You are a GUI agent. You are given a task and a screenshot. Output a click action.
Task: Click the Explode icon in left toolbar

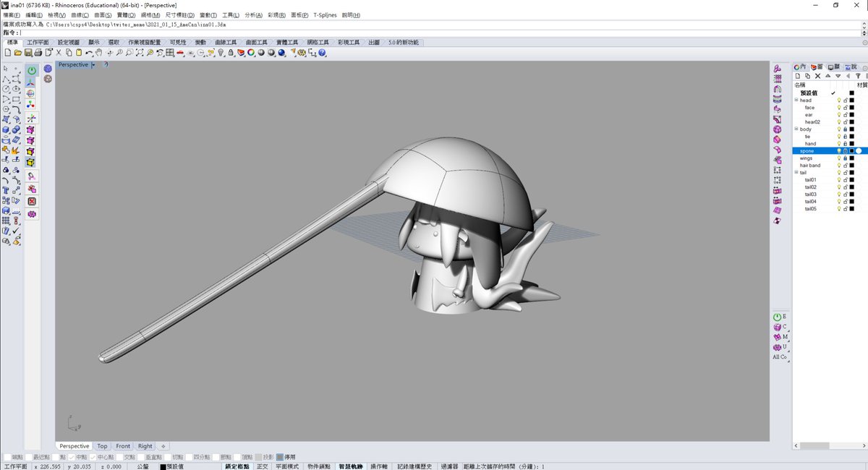tap(15, 150)
